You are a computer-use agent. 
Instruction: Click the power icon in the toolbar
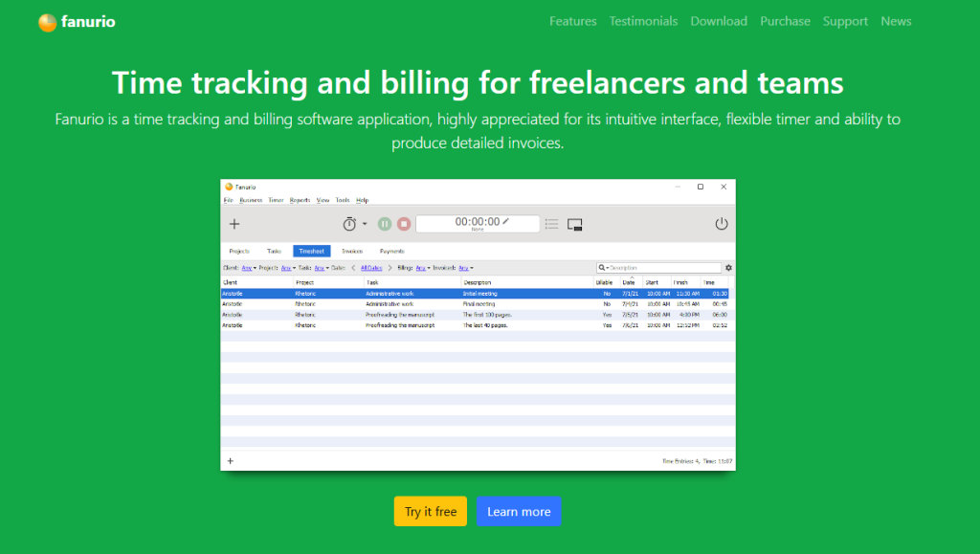pyautogui.click(x=722, y=224)
